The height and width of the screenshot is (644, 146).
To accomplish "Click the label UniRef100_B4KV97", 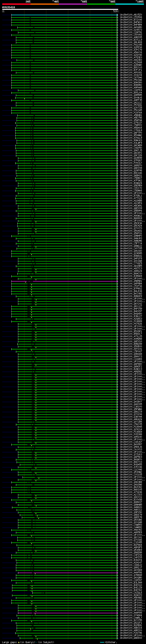I will (131, 311).
